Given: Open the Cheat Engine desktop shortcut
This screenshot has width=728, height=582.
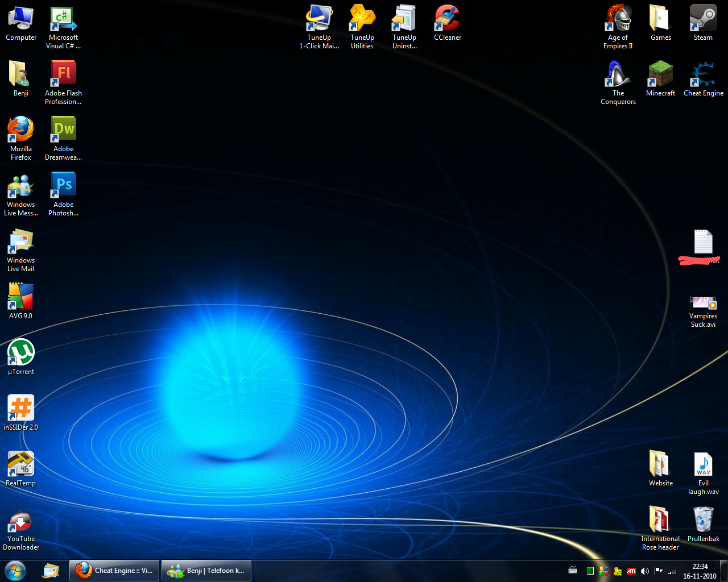Looking at the screenshot, I should (x=703, y=75).
